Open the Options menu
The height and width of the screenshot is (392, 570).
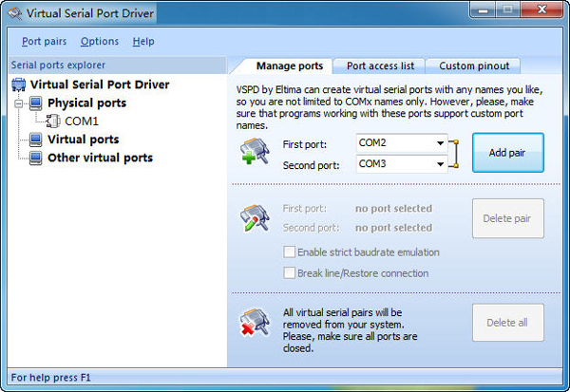point(100,41)
